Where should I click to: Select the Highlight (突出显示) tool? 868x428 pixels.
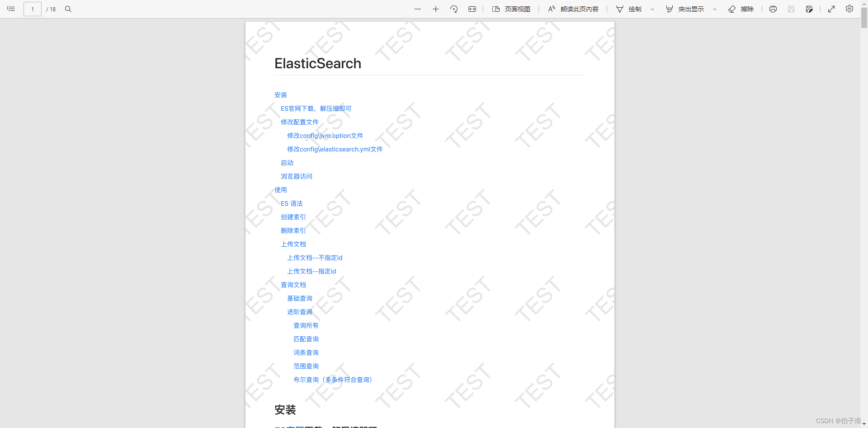click(685, 9)
